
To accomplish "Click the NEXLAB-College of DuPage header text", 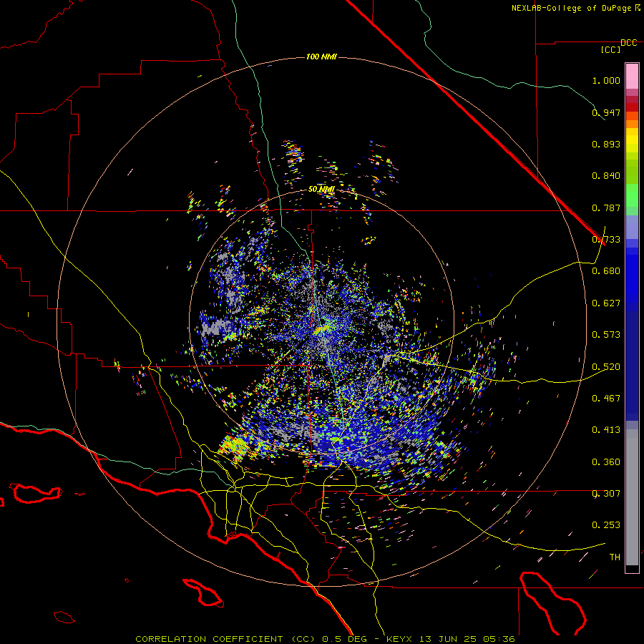I will coord(572,8).
